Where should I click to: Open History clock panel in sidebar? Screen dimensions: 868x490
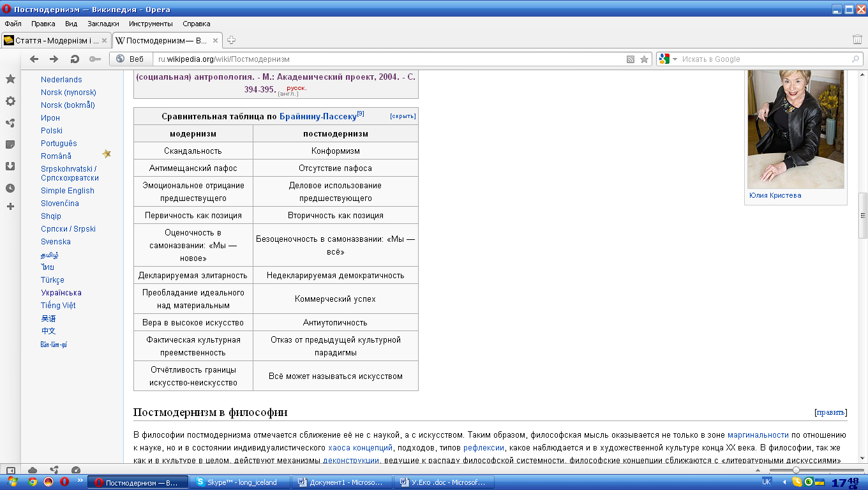coord(10,188)
